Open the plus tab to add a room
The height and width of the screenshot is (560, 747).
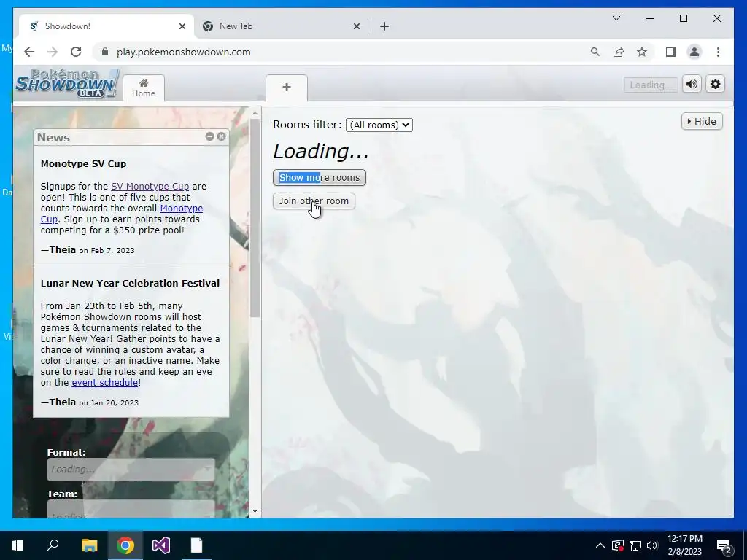tap(286, 87)
